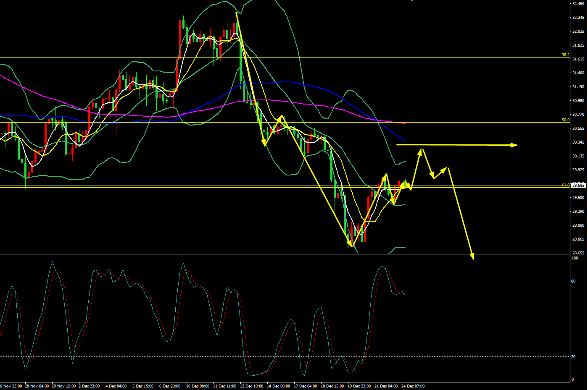
Task: Click the 31.615 price axis label
Action: point(578,59)
